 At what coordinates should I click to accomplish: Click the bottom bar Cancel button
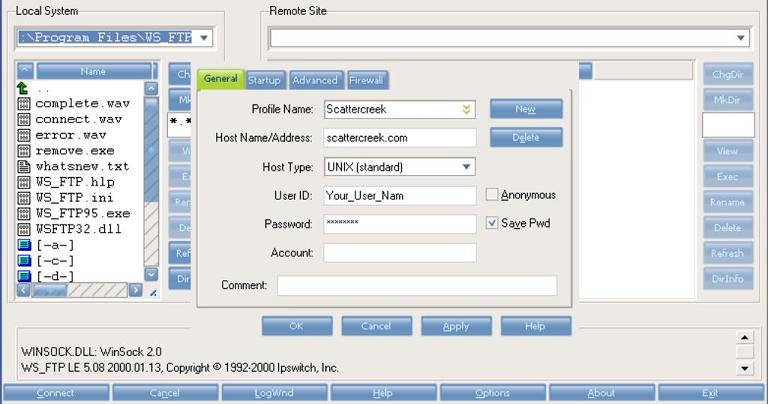coord(165,393)
